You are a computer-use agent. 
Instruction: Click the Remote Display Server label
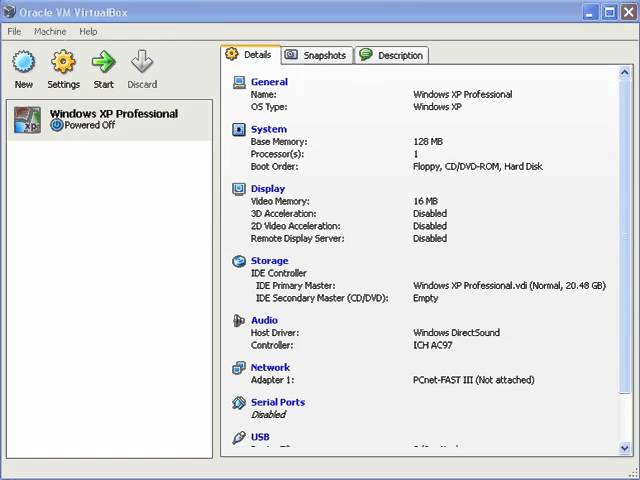(298, 239)
